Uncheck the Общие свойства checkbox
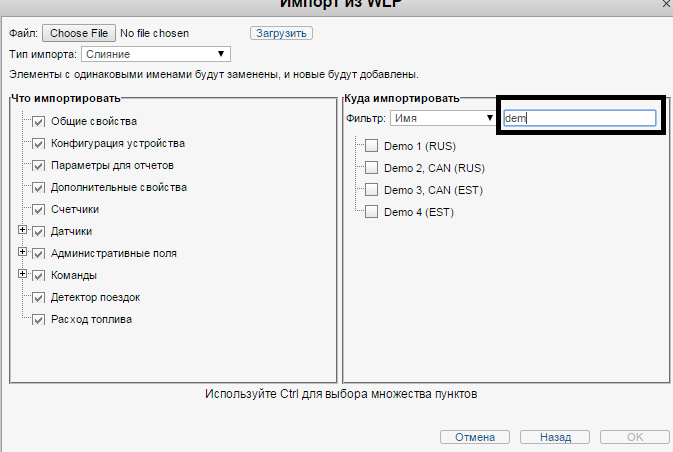The width and height of the screenshot is (673, 452). pyautogui.click(x=39, y=121)
